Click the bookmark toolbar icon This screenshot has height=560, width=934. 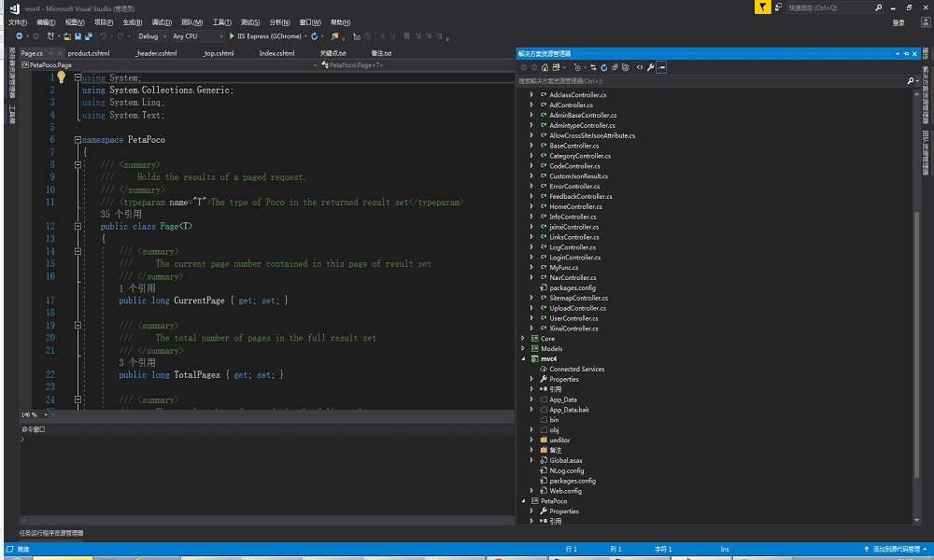click(406, 36)
